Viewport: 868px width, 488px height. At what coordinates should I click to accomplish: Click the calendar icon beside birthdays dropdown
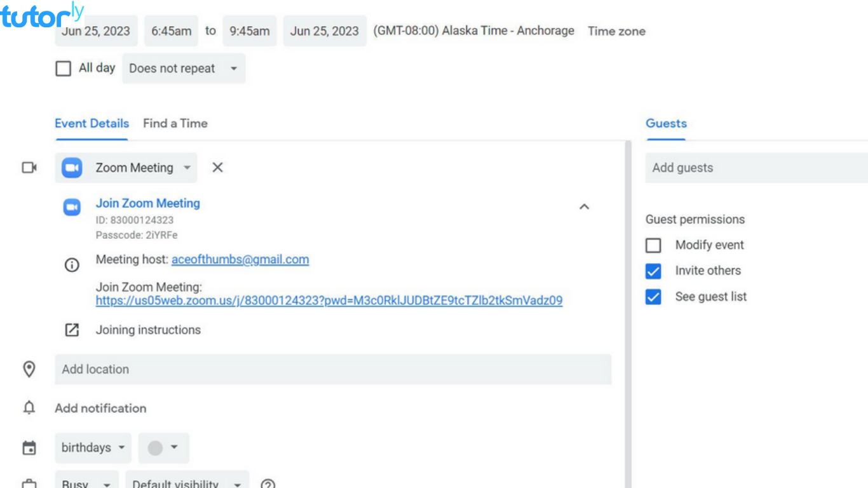click(x=29, y=447)
